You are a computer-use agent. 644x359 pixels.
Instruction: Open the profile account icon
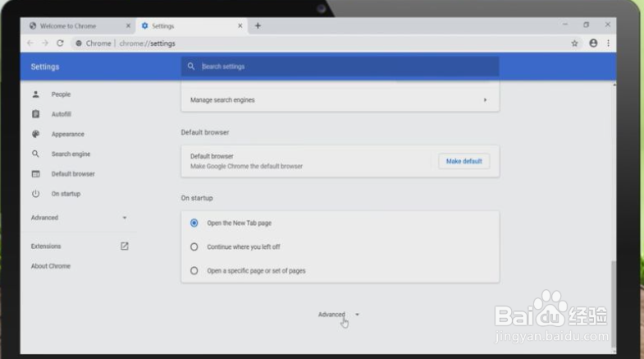pos(593,43)
